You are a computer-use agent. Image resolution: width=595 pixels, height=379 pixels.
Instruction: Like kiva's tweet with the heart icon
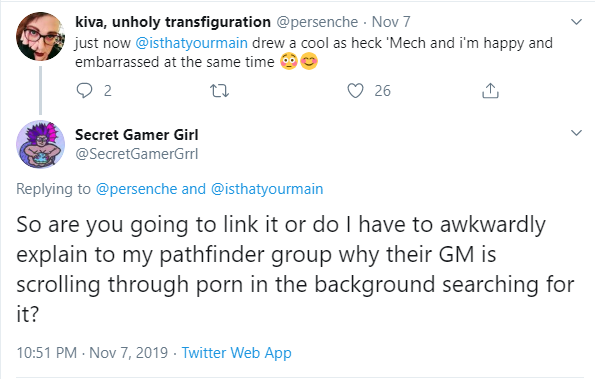[355, 91]
